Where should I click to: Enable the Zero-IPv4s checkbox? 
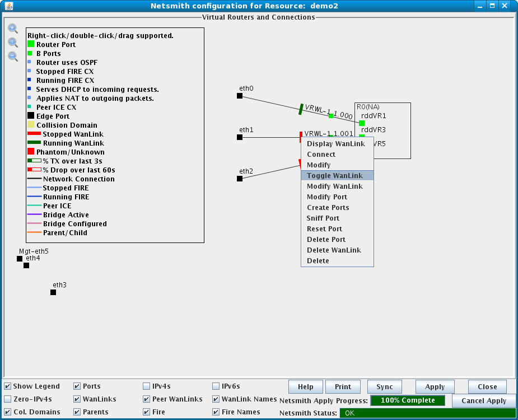click(x=8, y=399)
